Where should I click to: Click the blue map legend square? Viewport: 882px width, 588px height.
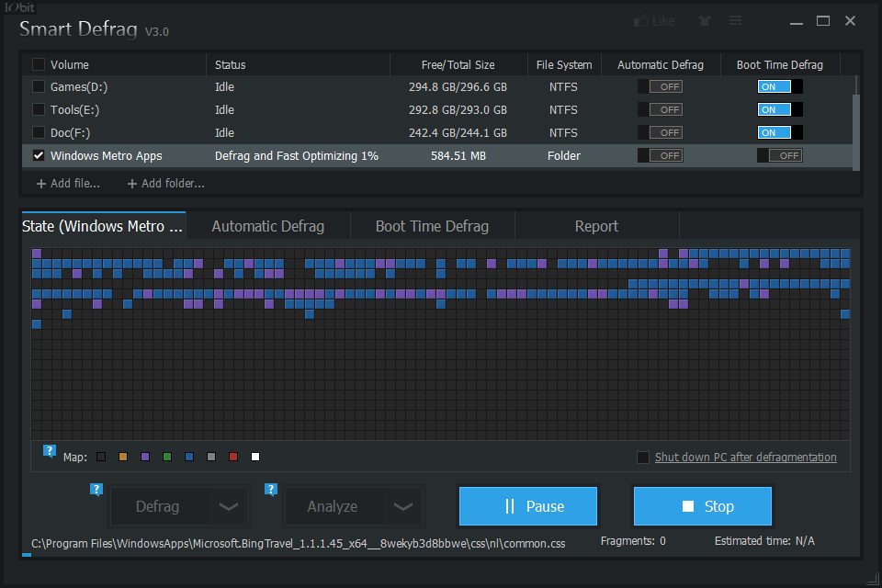coord(189,457)
